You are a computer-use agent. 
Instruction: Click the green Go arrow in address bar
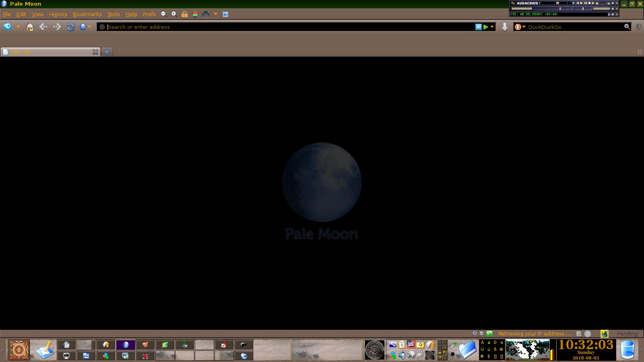click(486, 27)
